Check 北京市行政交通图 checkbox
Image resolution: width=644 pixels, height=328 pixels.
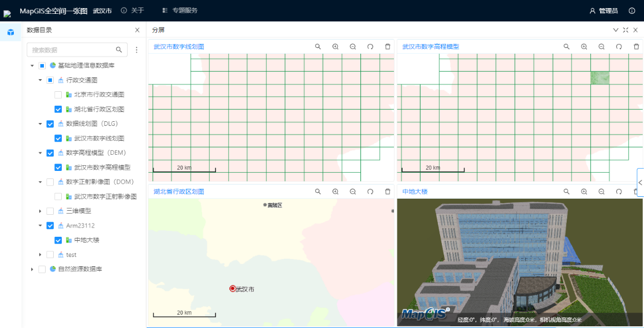(x=58, y=95)
